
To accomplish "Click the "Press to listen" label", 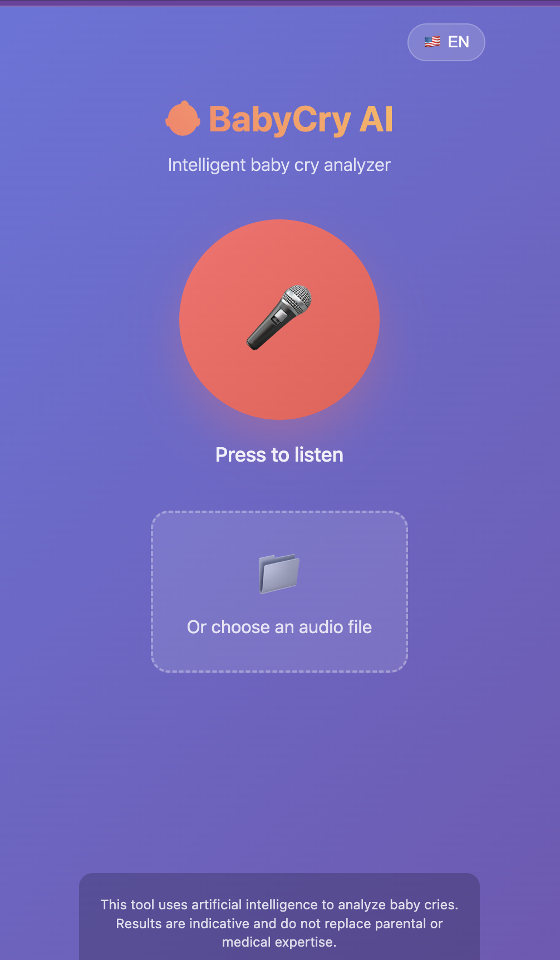I will tap(279, 455).
